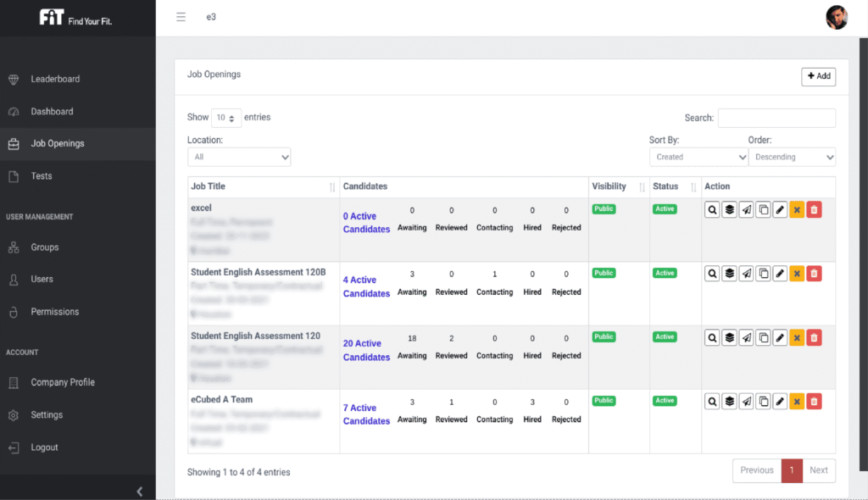Click the send invitation paper plane for excel
Viewport: 868px width, 500px height.
[x=746, y=209]
